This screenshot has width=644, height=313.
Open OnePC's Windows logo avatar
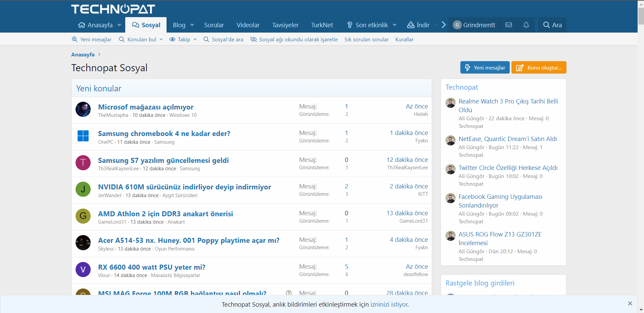tap(83, 136)
